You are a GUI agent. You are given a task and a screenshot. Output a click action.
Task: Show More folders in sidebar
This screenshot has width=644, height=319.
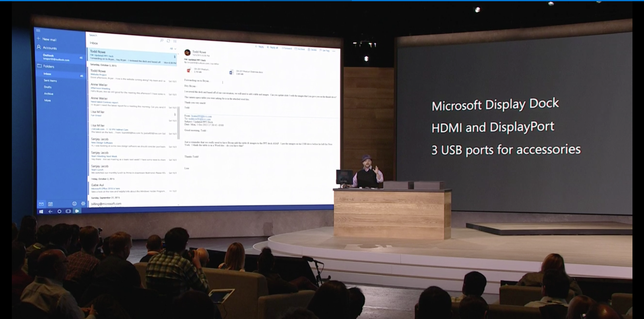point(47,100)
